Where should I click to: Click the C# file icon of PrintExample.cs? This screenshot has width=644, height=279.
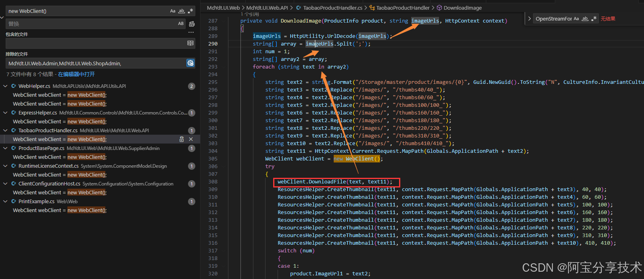tap(14, 201)
